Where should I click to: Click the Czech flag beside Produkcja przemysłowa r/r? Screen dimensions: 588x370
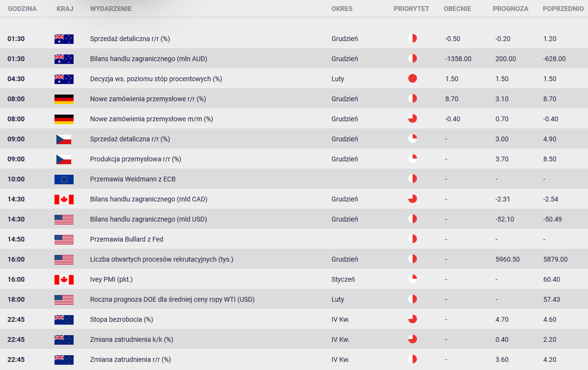click(64, 159)
